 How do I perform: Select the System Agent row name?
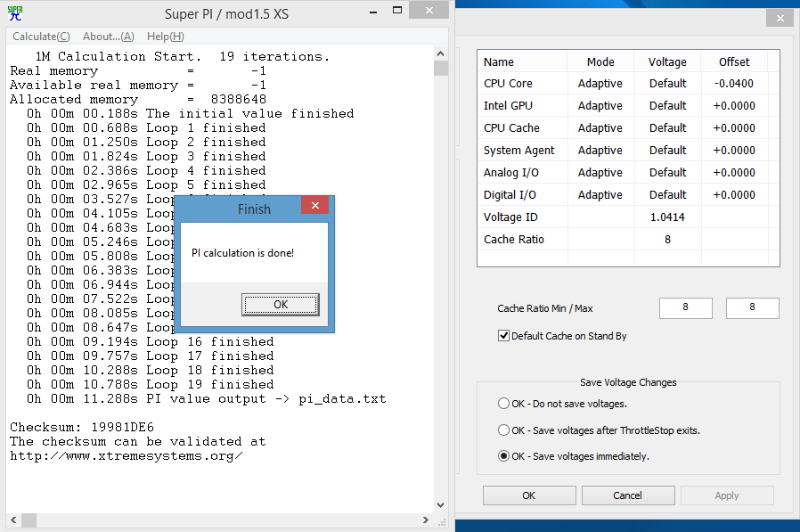click(x=518, y=150)
